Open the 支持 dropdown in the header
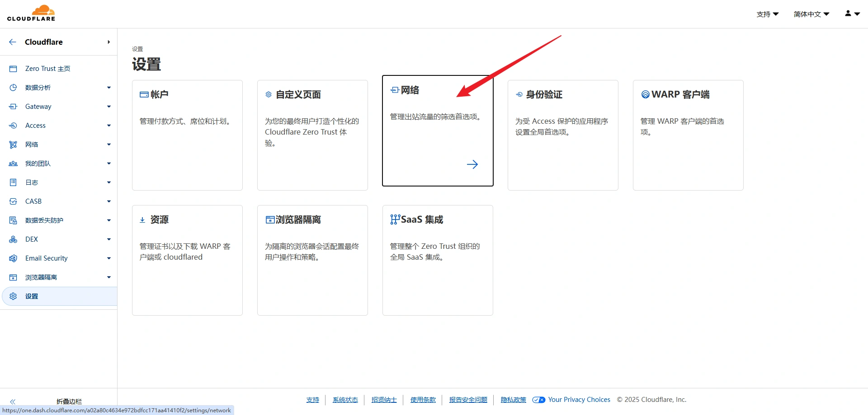Screen dimensions: 868x415 point(768,14)
